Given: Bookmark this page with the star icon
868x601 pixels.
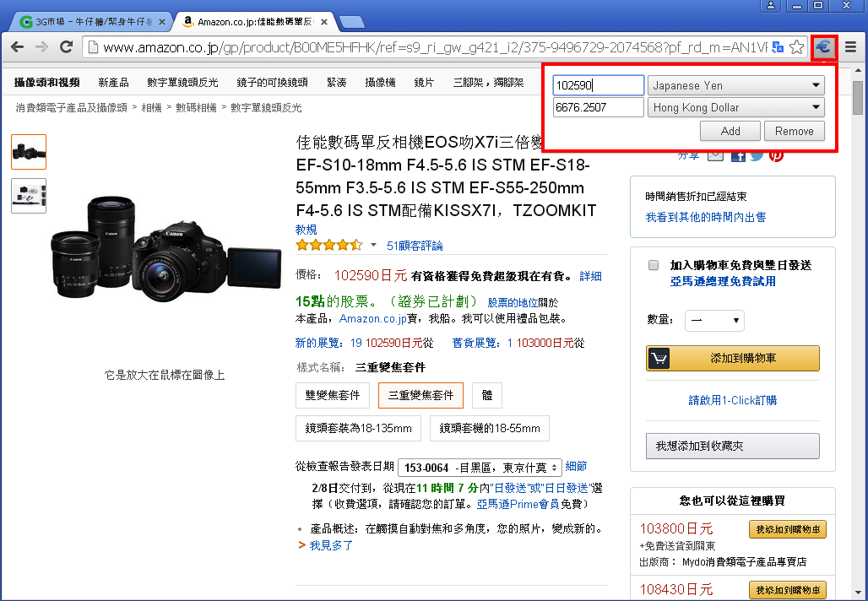Looking at the screenshot, I should tap(796, 47).
